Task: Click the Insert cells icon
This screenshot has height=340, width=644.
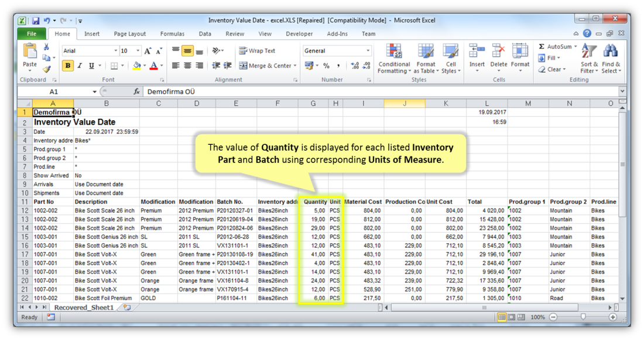Action: (x=477, y=52)
